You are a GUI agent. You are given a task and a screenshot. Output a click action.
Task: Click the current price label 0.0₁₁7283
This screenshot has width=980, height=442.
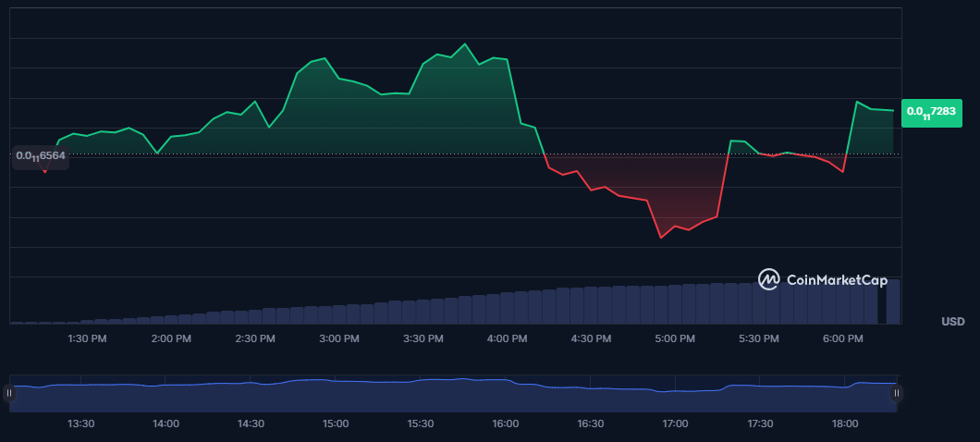coord(931,113)
